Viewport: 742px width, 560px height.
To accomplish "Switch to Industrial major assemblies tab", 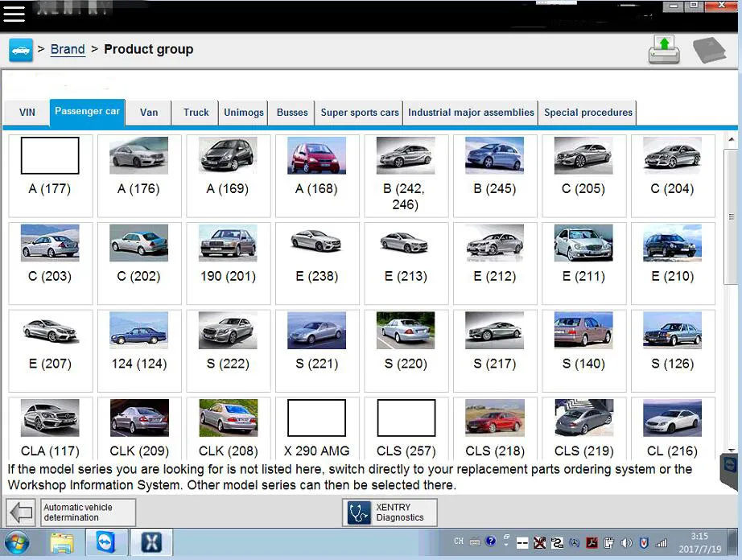I will [471, 113].
